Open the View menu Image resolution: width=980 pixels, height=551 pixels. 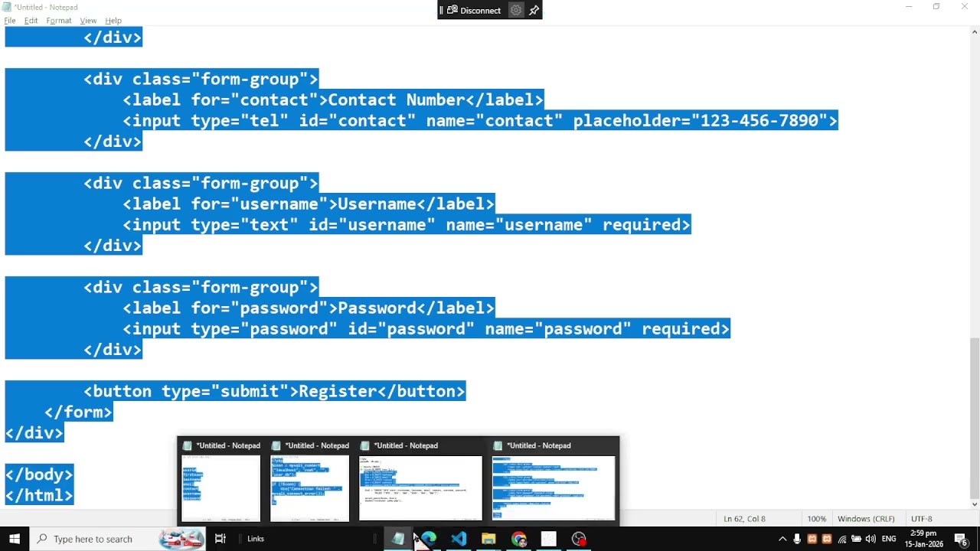(x=88, y=21)
